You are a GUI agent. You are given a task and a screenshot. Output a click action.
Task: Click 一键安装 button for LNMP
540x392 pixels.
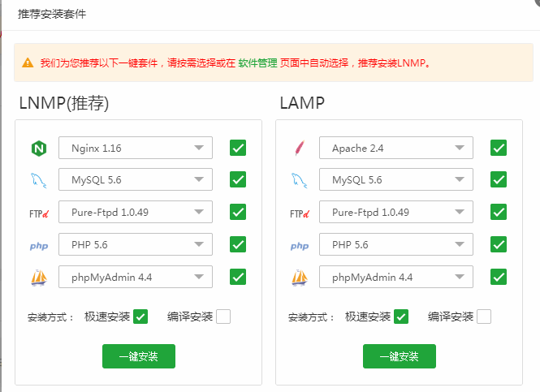tap(139, 356)
